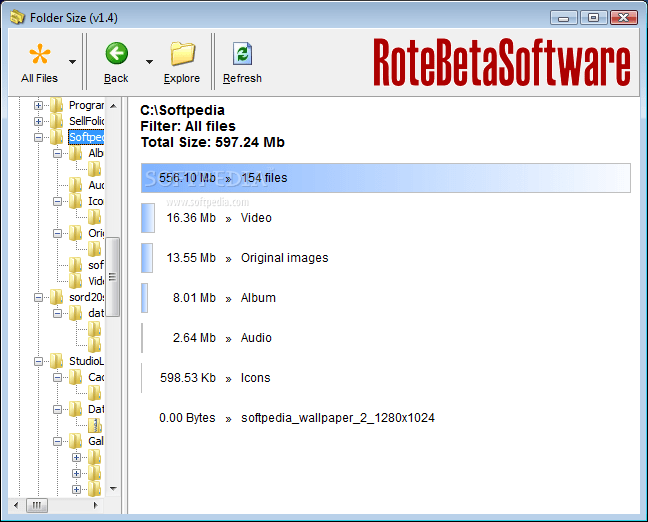Expand the Program folder tree node

pos(38,105)
